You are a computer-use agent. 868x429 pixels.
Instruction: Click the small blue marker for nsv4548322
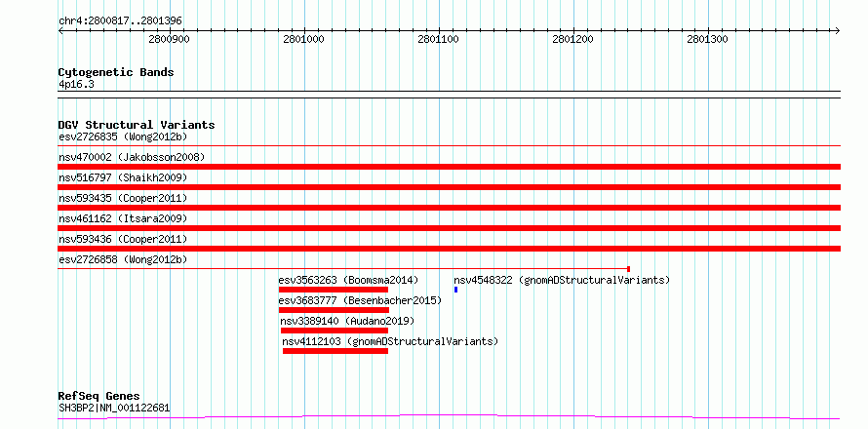[455, 290]
